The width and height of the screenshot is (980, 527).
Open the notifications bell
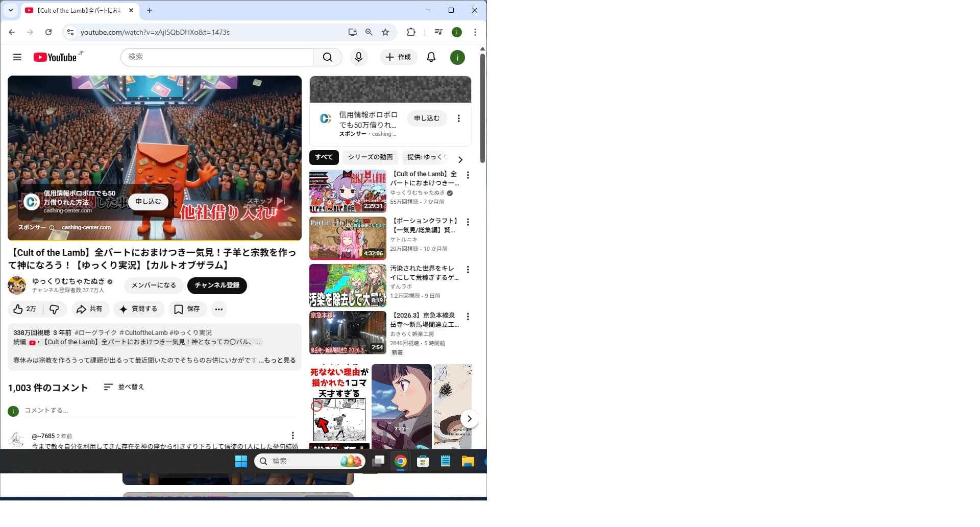(x=431, y=57)
